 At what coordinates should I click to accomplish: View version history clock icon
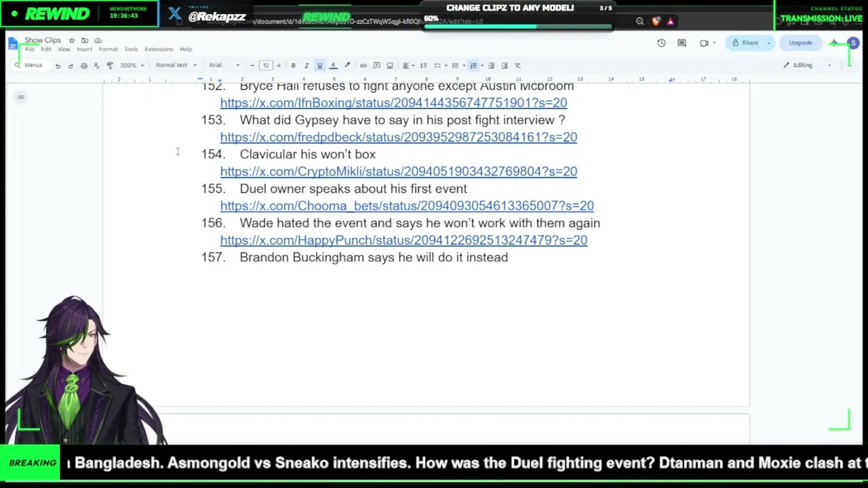pos(661,43)
